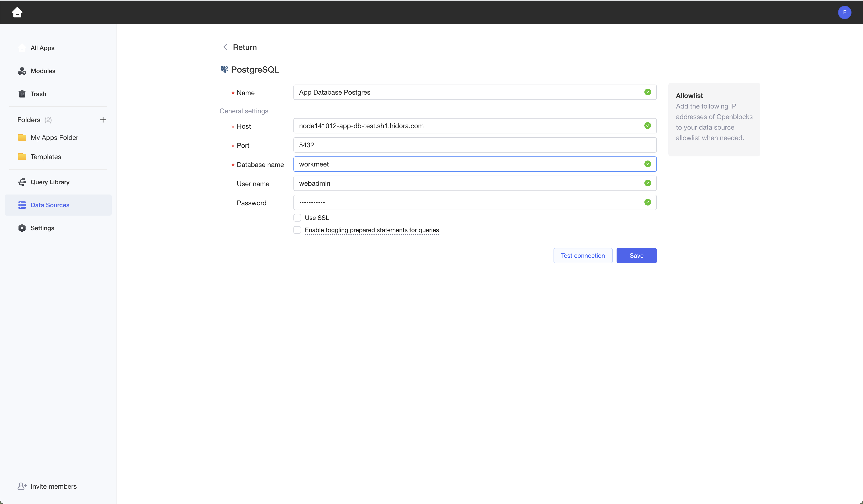This screenshot has height=504, width=863.
Task: Click the Password input field
Action: [x=469, y=203]
